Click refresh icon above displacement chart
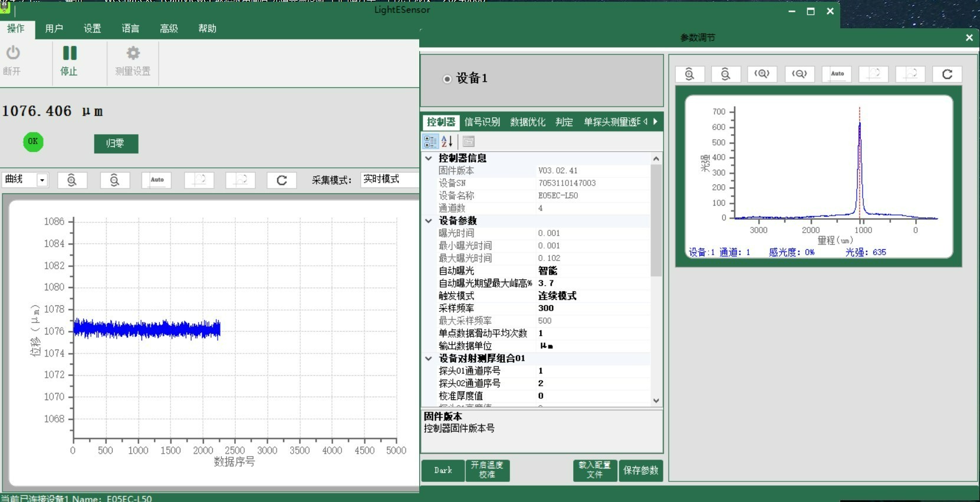Screen dimensions: 980x502 tap(282, 180)
